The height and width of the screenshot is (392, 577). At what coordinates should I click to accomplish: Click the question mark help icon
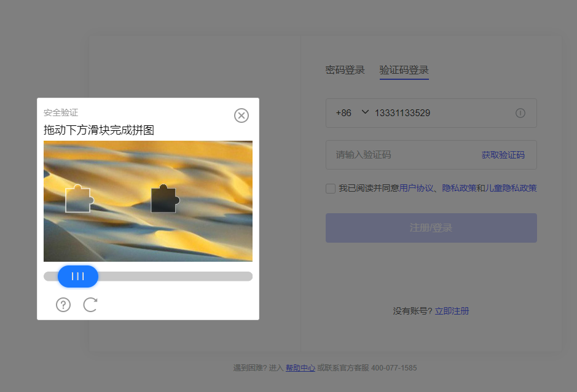(x=63, y=305)
